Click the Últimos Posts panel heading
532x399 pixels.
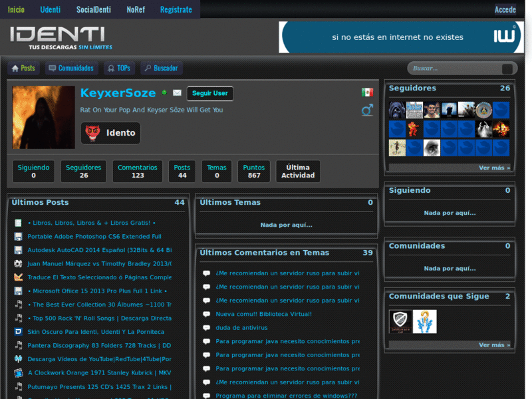[40, 202]
